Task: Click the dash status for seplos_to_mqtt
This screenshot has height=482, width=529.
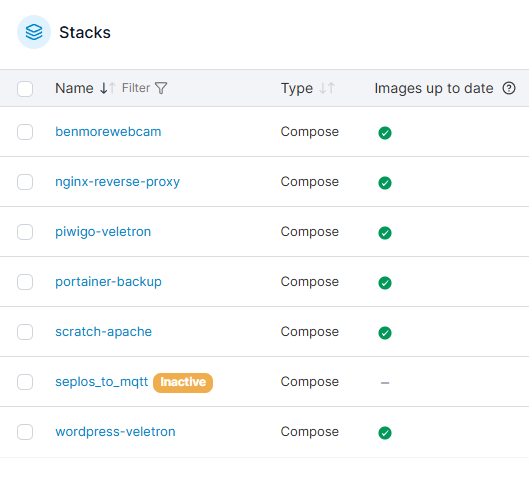Action: click(x=385, y=383)
